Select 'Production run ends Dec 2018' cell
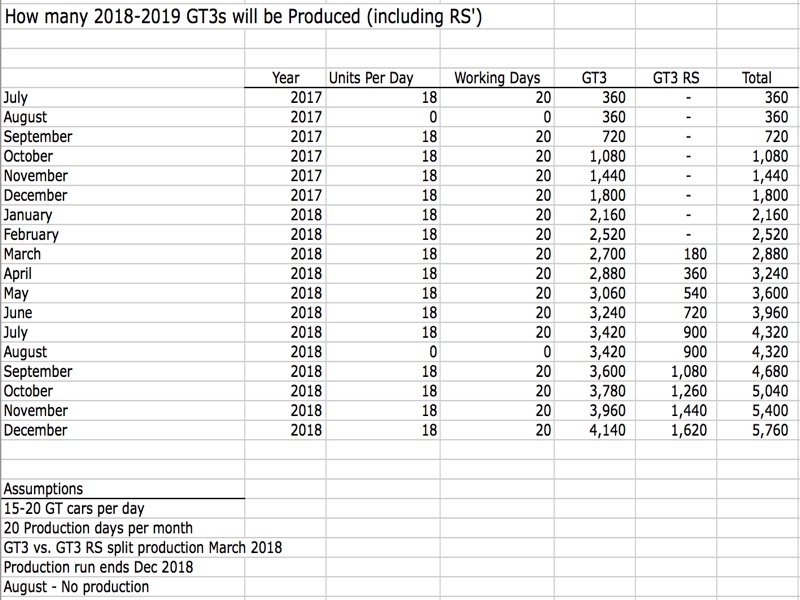The image size is (800, 600). (x=98, y=567)
